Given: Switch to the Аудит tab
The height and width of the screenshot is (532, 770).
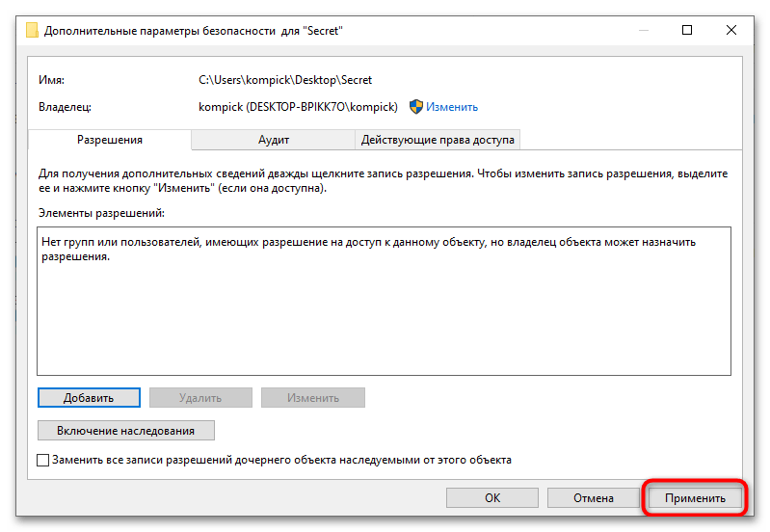Looking at the screenshot, I should pos(274,140).
